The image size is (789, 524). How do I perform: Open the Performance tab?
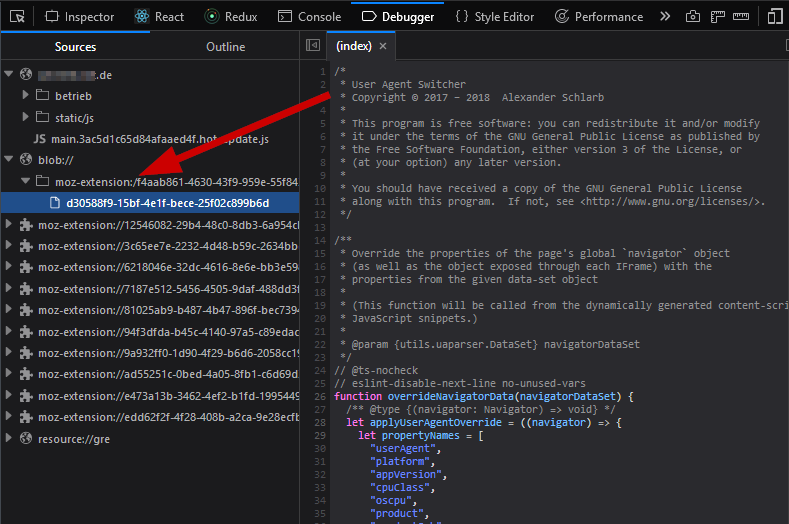point(599,17)
